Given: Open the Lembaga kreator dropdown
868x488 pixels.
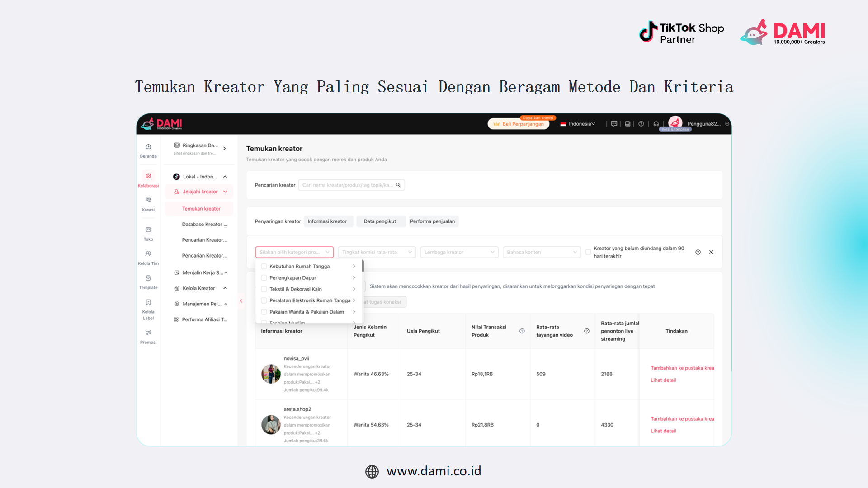Looking at the screenshot, I should 459,252.
